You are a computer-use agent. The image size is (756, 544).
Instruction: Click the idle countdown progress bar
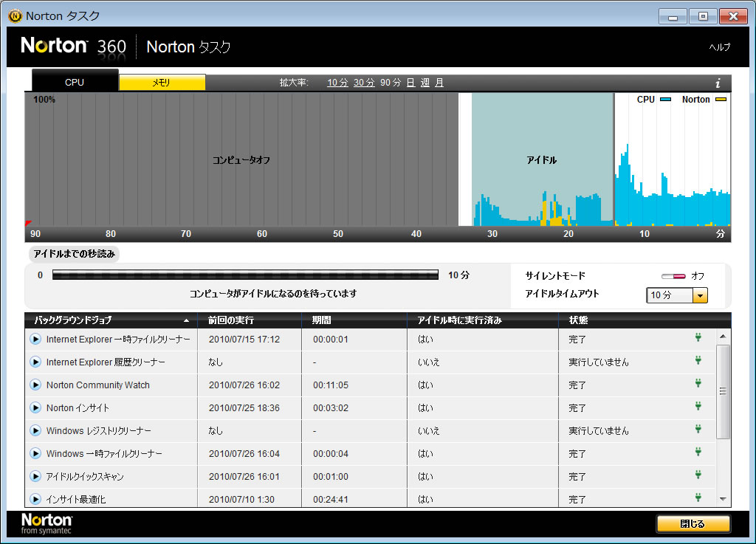(245, 275)
